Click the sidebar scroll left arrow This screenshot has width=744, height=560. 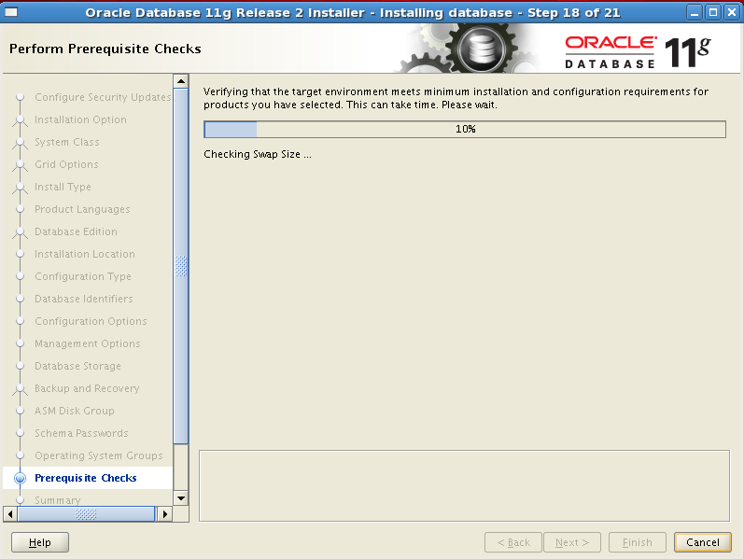click(x=10, y=514)
